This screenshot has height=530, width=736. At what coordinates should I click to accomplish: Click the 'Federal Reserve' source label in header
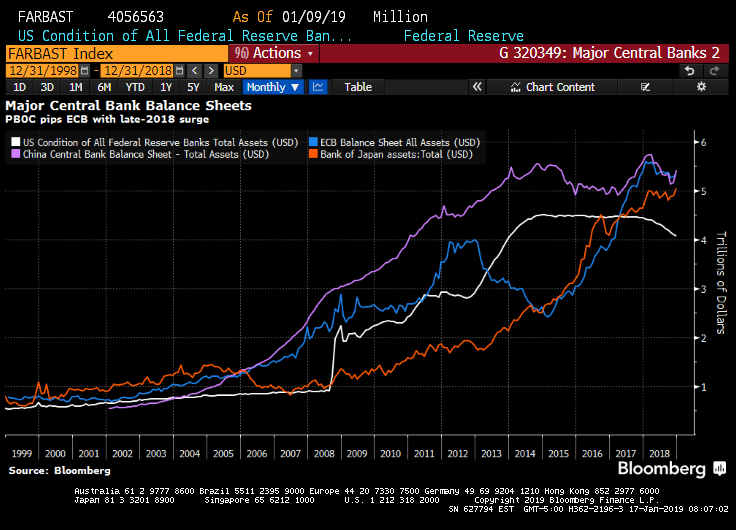pyautogui.click(x=463, y=36)
